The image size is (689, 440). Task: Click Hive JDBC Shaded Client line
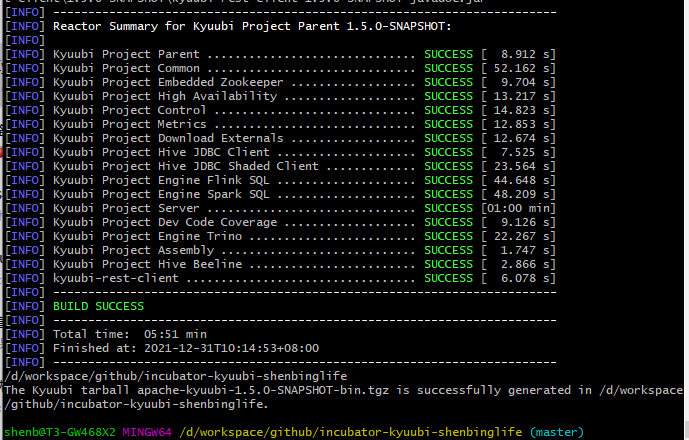tap(280, 167)
